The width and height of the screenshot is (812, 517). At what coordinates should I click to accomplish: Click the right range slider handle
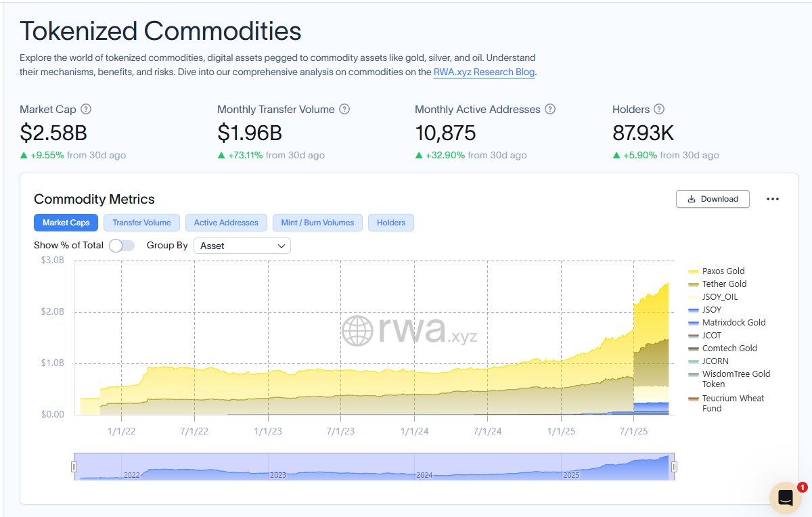point(674,467)
